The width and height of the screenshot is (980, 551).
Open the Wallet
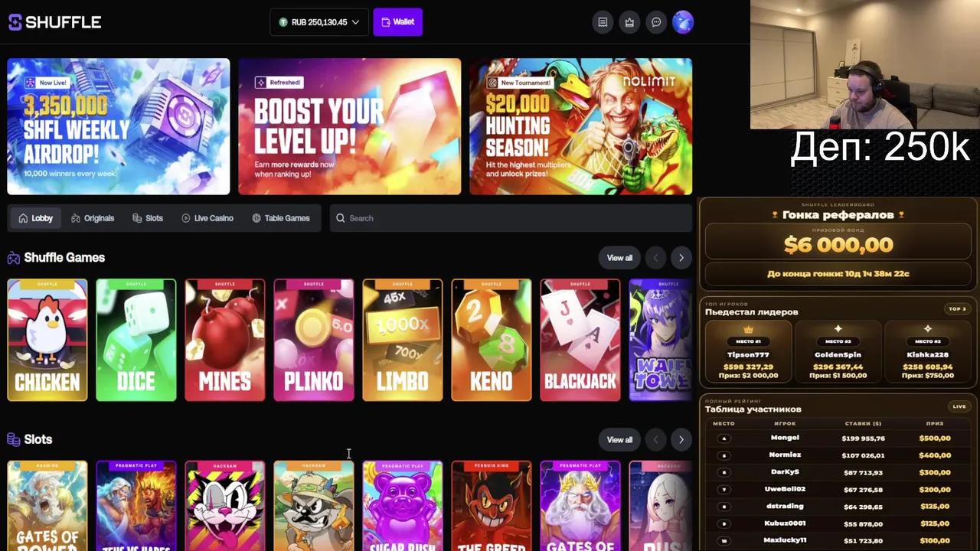tap(397, 22)
